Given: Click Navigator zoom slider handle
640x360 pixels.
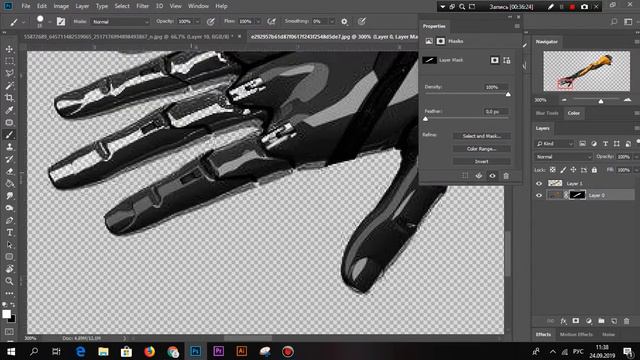Looking at the screenshot, I should pyautogui.click(x=601, y=100).
